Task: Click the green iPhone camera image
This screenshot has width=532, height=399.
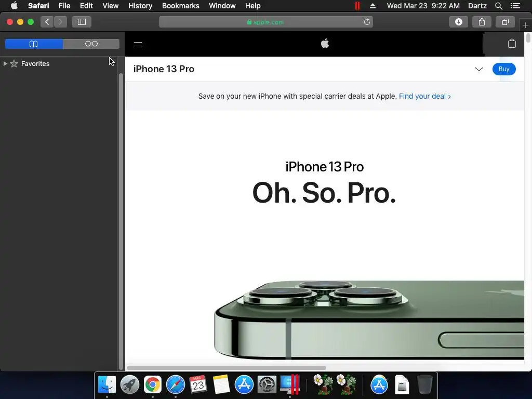Action: click(x=369, y=320)
